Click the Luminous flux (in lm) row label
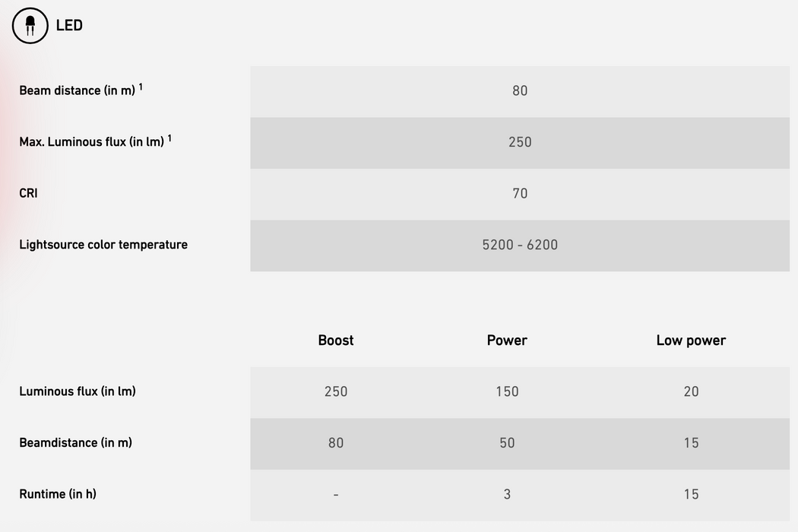 (x=78, y=391)
